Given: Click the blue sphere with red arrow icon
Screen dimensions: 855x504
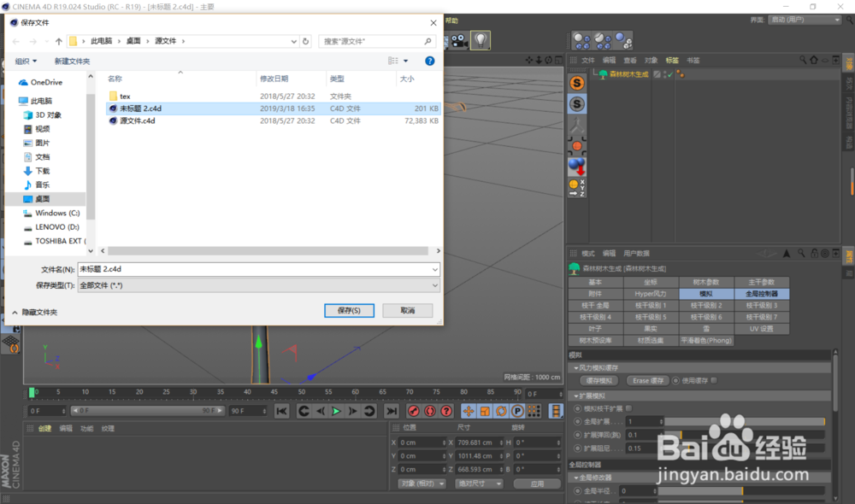Looking at the screenshot, I should (577, 167).
